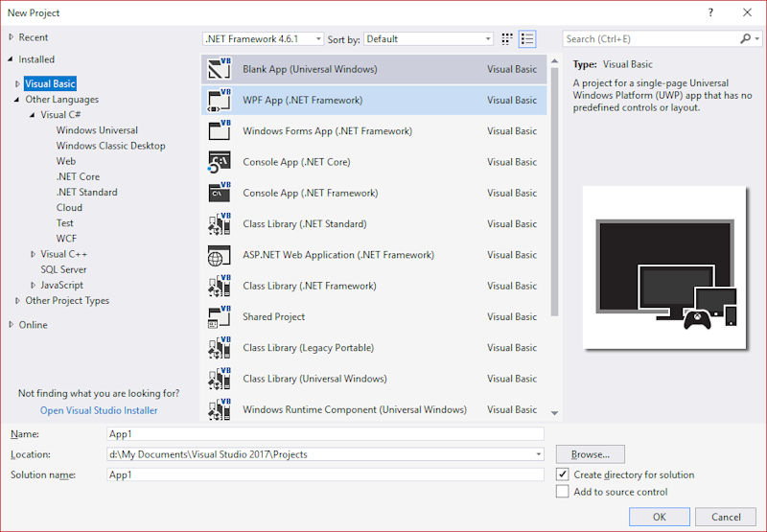Switch to small icons view
Screen dimensions: 767x532
(x=507, y=39)
